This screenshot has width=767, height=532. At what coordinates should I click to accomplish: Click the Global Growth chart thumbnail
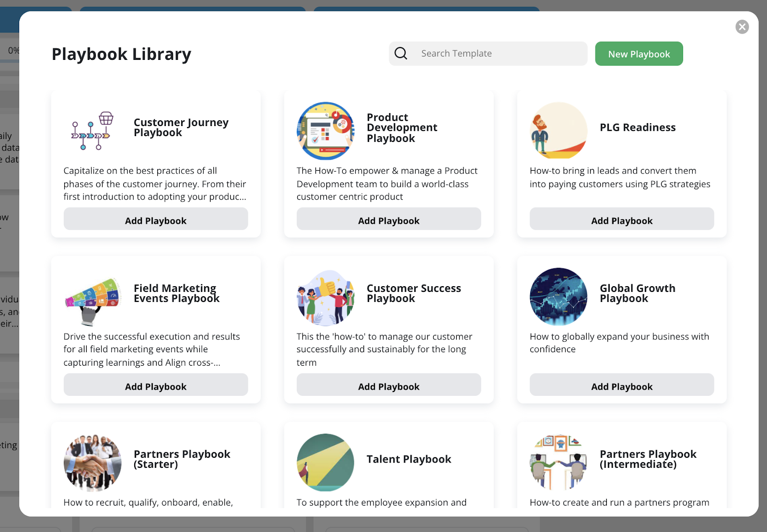558,297
